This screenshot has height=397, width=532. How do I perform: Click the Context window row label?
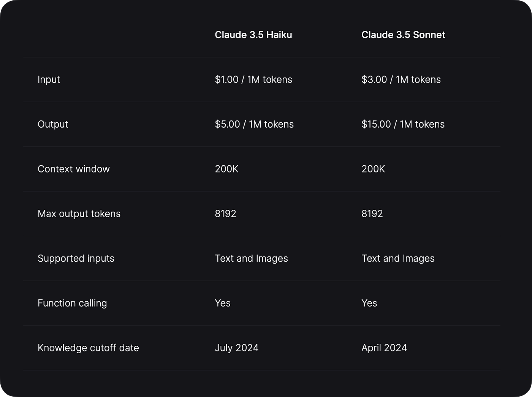click(74, 169)
